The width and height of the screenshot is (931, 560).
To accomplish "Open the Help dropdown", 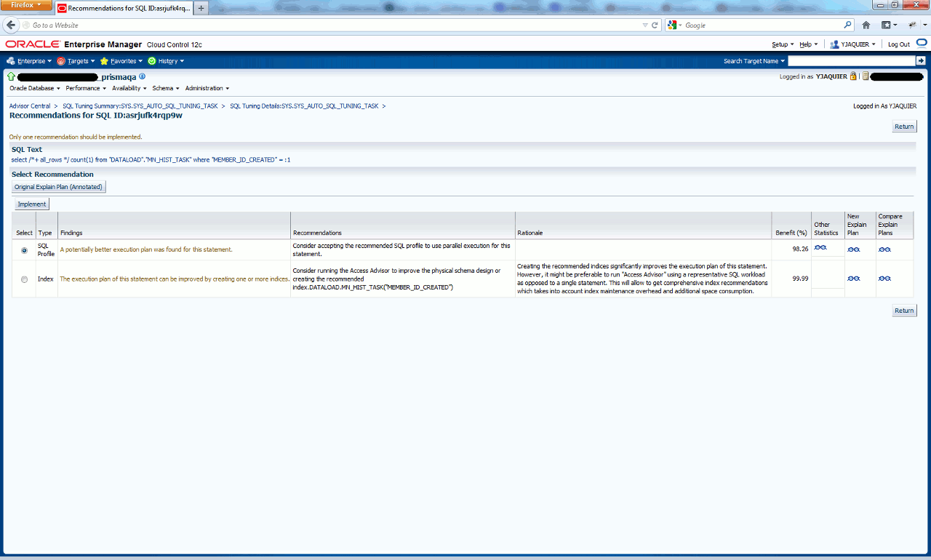I will pos(808,44).
